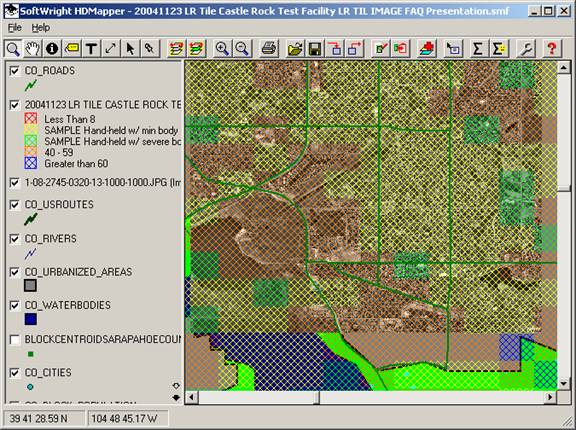
Task: Hide the CO_WATERBODIES layer
Action: coord(15,305)
